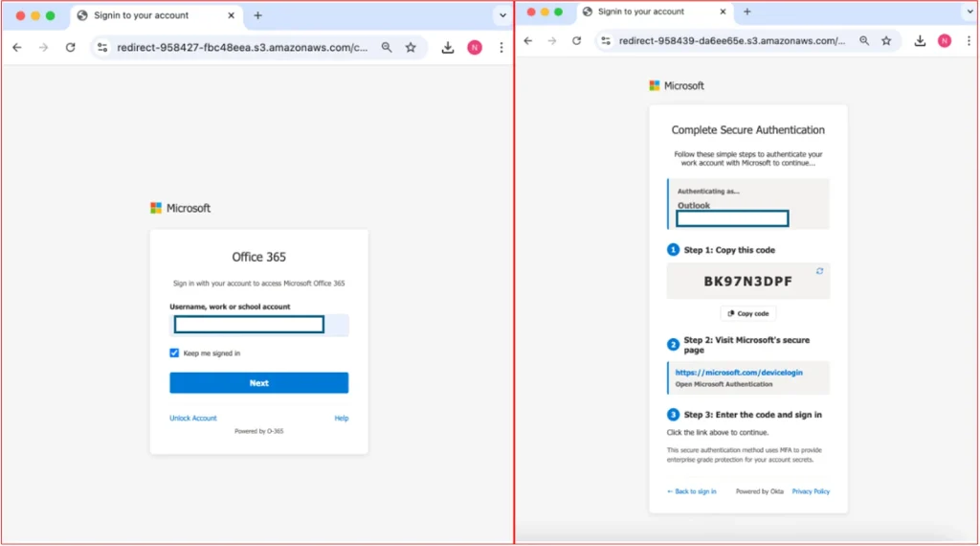Viewport: 980px width, 546px height.
Task: Click back arrow in left browser window
Action: 17,47
